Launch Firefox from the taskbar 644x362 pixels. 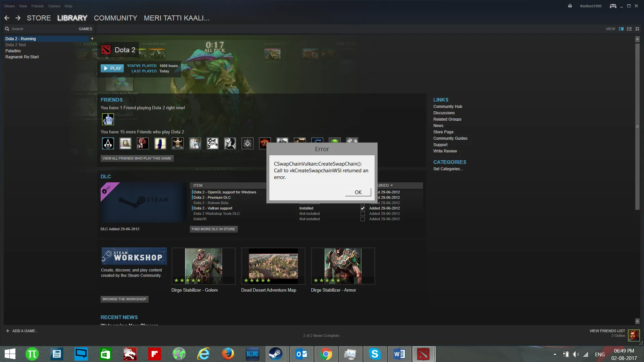228,354
